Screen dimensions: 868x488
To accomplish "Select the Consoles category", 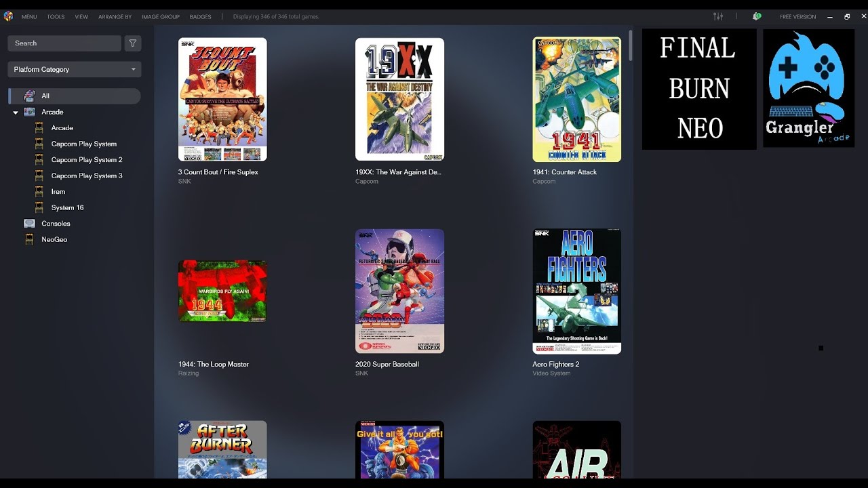I will pyautogui.click(x=56, y=223).
